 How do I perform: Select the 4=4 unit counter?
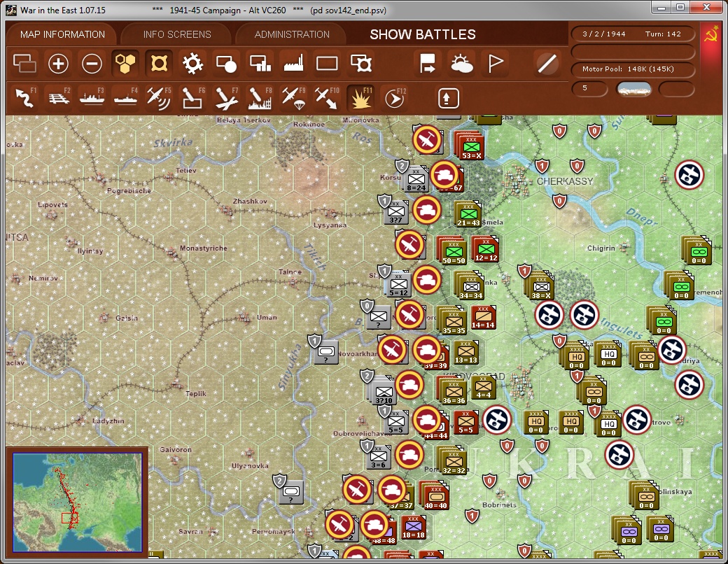(483, 387)
